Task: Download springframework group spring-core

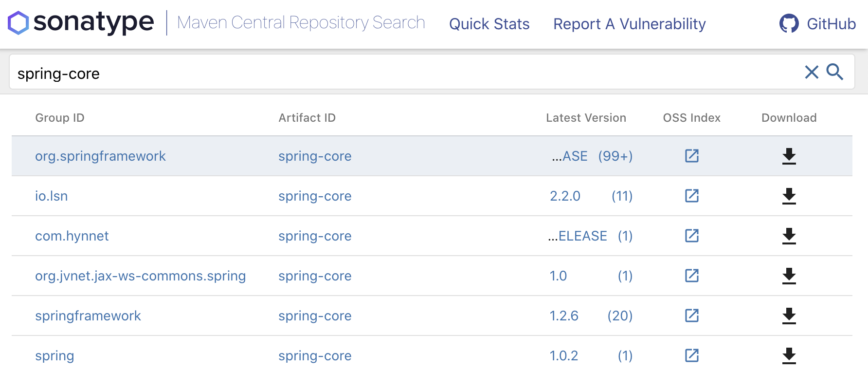Action: [789, 316]
